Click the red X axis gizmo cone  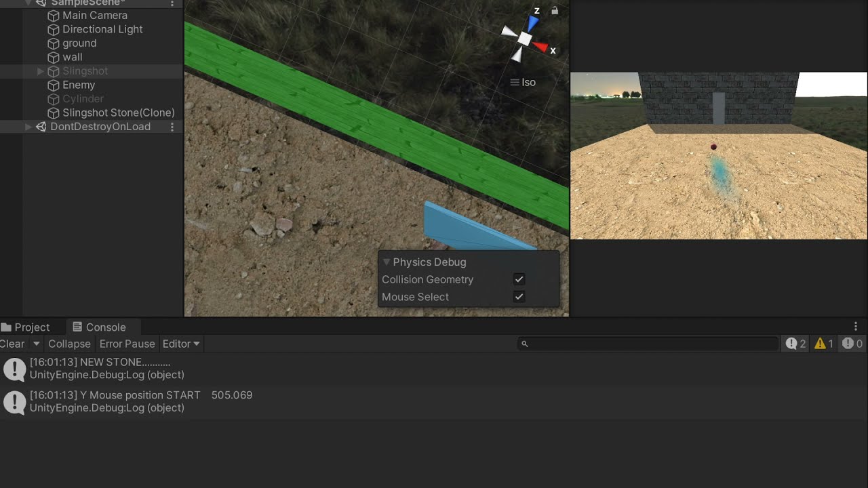(540, 46)
